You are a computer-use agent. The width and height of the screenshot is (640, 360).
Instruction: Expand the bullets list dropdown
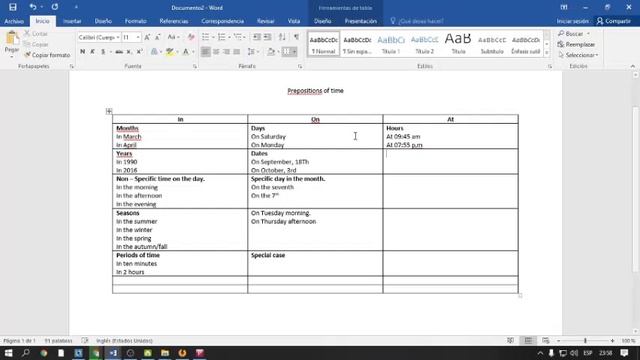tap(213, 38)
